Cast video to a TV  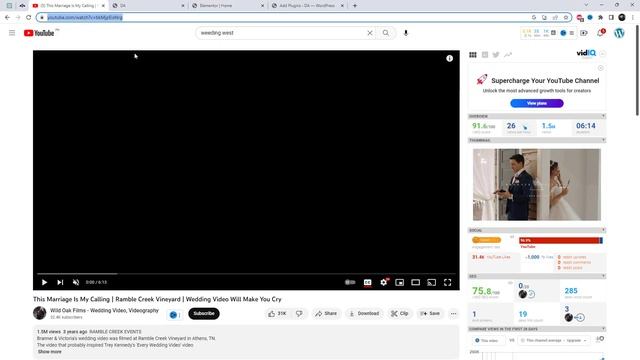tap(431, 282)
